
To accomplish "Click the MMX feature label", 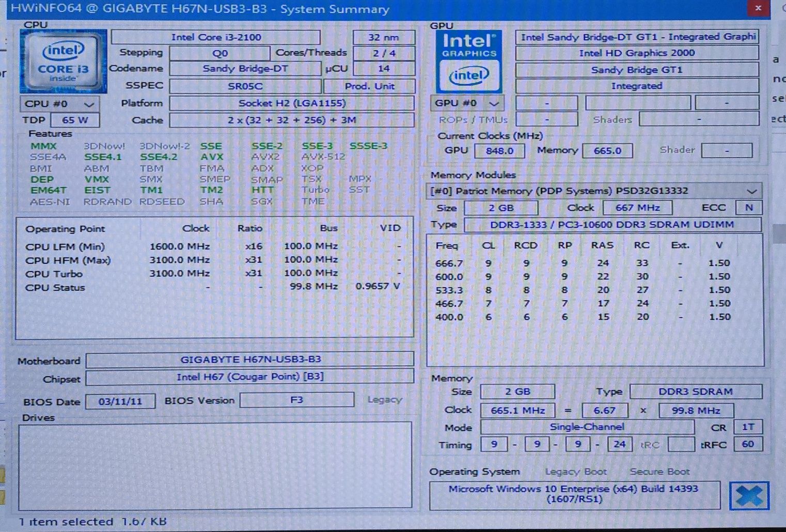I will 43,146.
